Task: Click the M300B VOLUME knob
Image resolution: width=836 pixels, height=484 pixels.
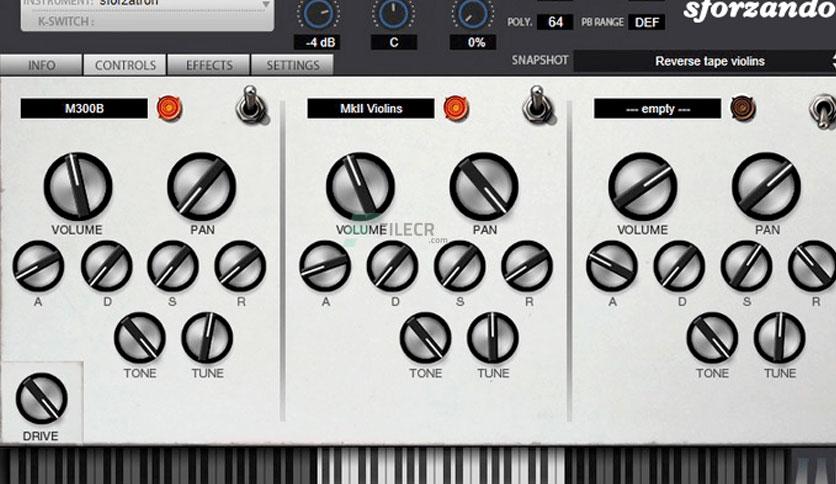Action: pyautogui.click(x=78, y=187)
